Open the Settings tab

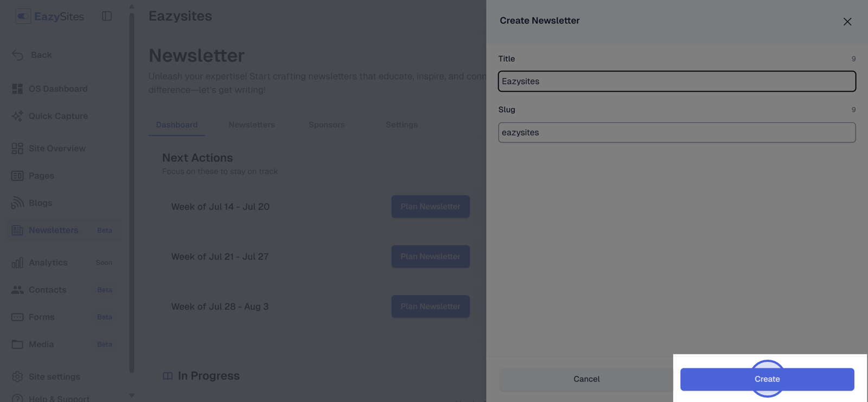[x=401, y=125]
